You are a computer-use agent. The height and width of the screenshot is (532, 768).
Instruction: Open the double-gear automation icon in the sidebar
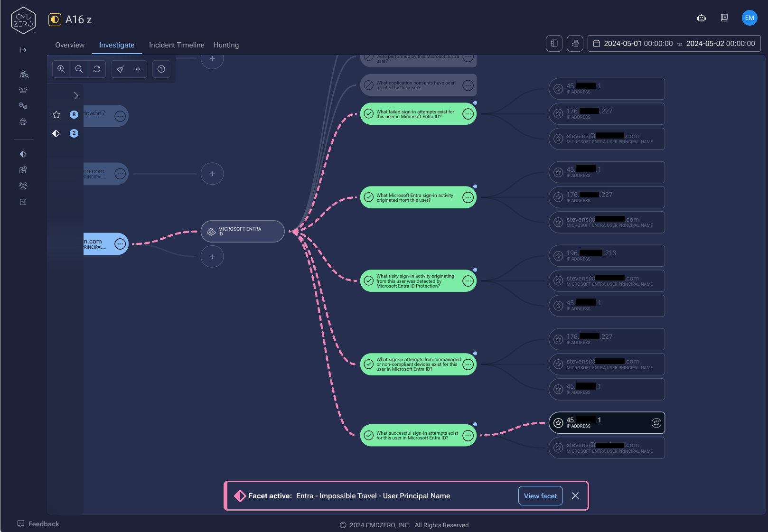(23, 106)
